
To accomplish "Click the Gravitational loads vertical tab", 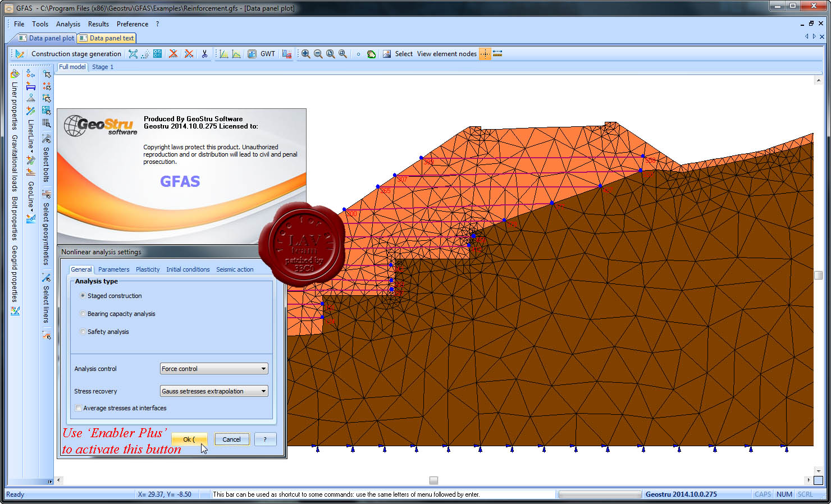I will (15, 163).
